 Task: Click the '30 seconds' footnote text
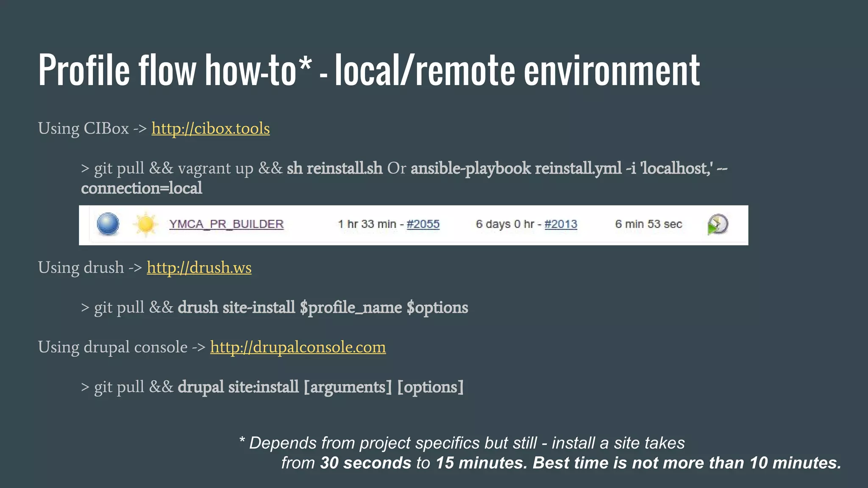point(365,463)
